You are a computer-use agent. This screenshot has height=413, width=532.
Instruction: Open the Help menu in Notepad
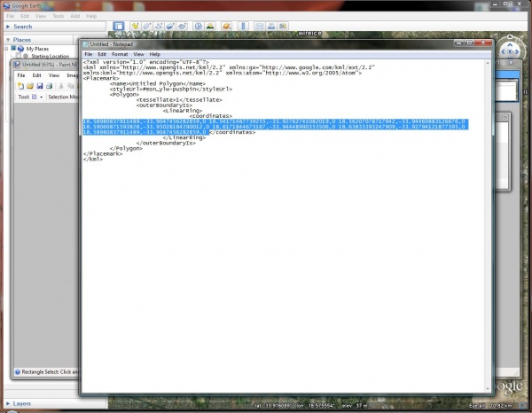coord(154,54)
